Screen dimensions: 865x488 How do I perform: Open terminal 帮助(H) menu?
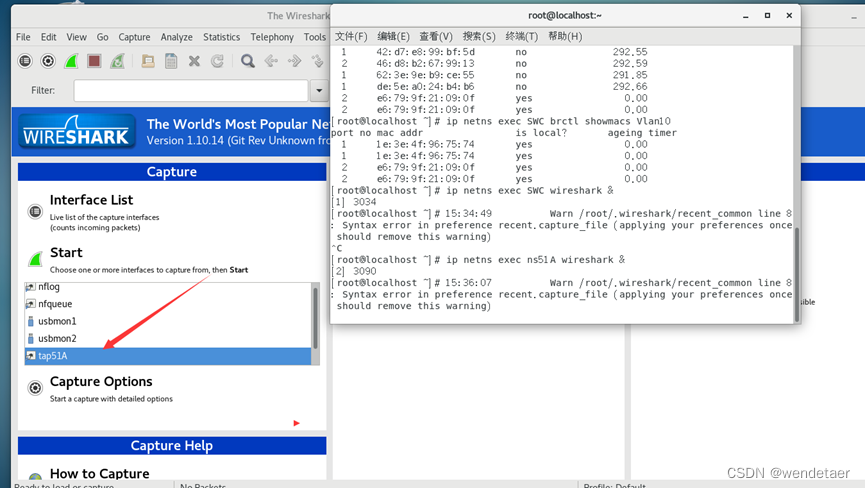pyautogui.click(x=565, y=36)
